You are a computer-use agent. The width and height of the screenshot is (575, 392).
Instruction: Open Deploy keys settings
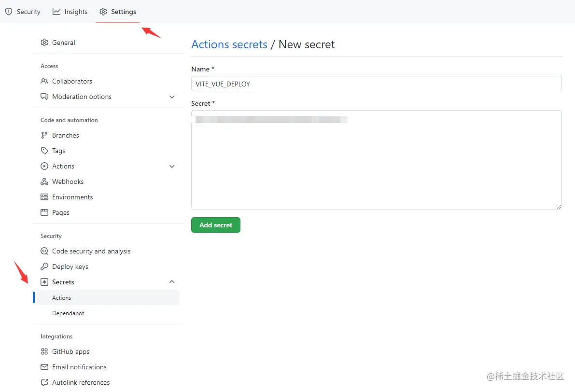[108, 266]
